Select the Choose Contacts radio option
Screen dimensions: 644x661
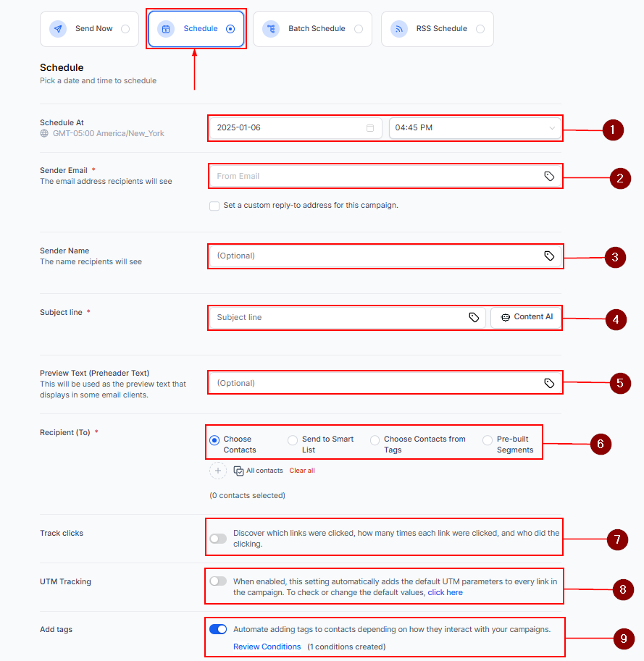pyautogui.click(x=214, y=440)
